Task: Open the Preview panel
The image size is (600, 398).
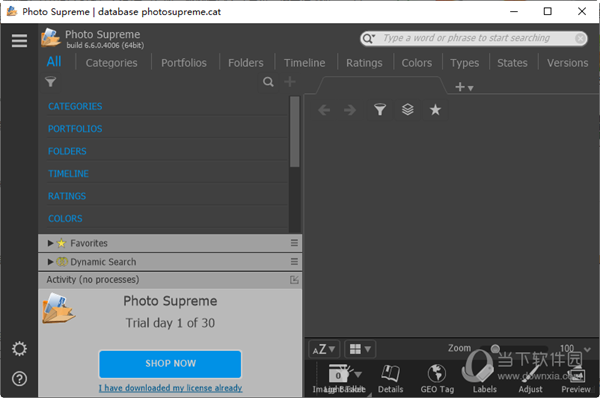Action: click(576, 378)
